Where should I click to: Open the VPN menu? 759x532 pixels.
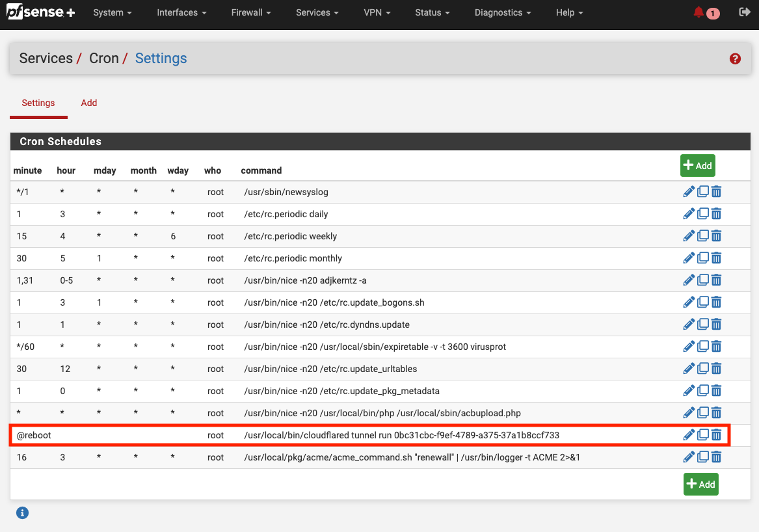tap(377, 12)
